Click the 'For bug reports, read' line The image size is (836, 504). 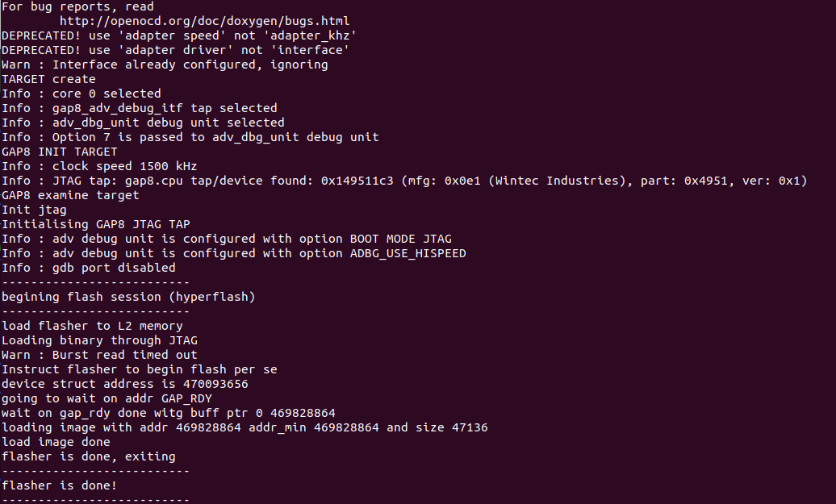(77, 6)
